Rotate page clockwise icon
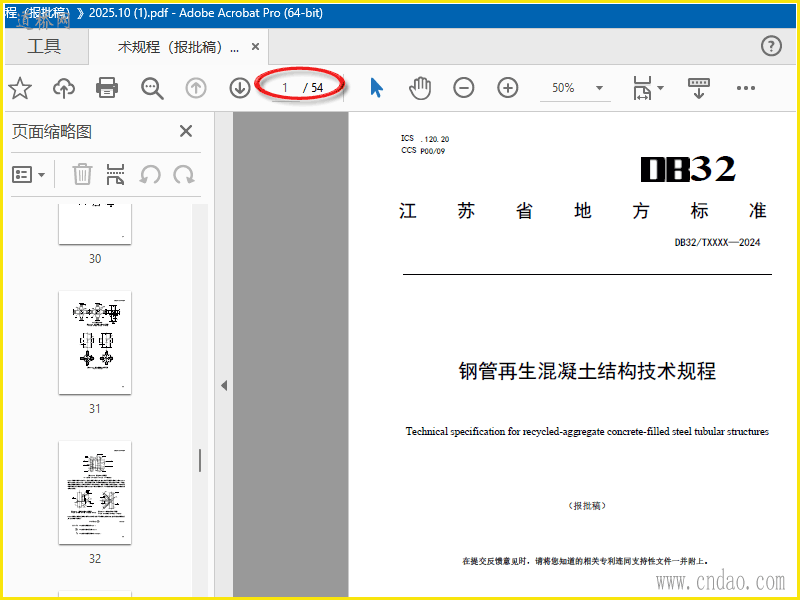The height and width of the screenshot is (600, 800). 184,175
